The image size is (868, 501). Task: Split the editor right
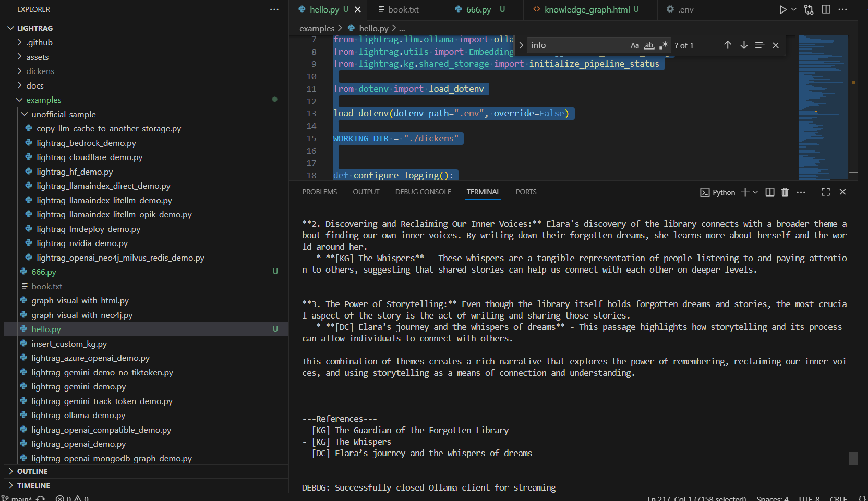(x=826, y=9)
